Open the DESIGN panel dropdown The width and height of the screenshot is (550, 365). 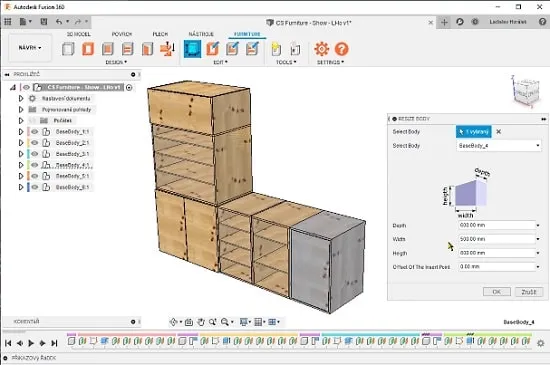(116, 62)
